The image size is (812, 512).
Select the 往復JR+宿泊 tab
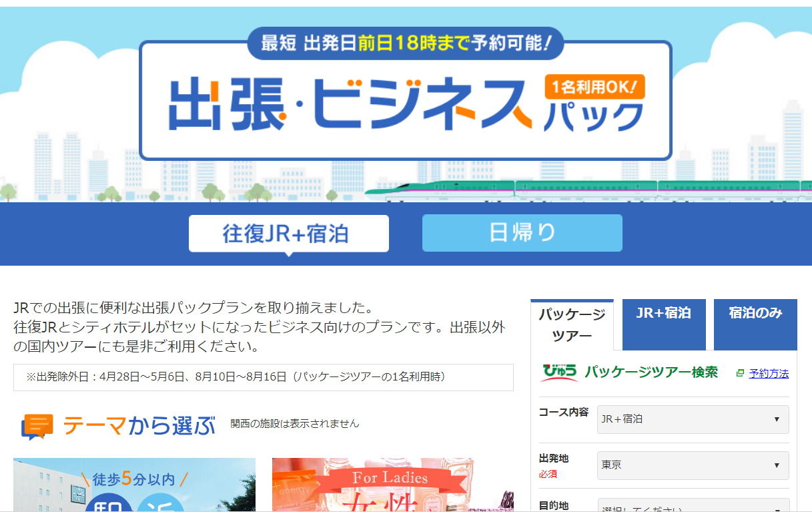(288, 234)
